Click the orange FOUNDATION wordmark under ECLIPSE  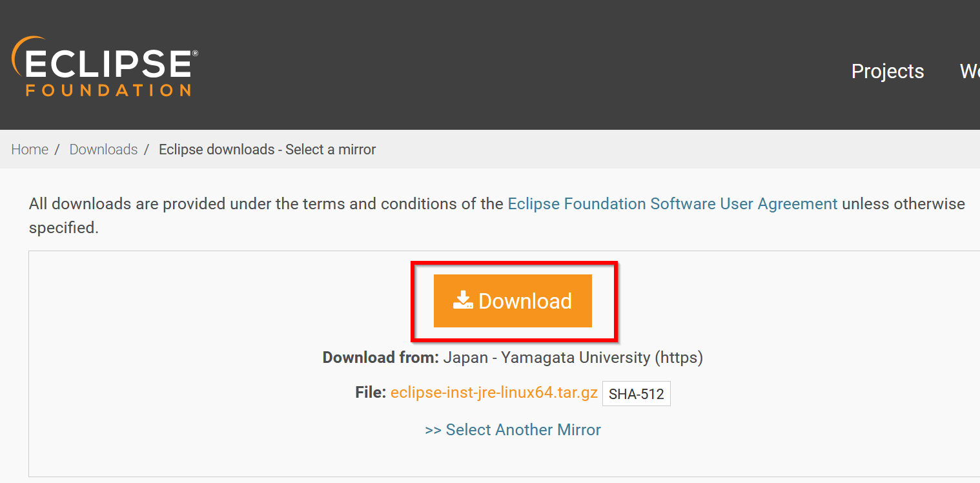tap(108, 90)
